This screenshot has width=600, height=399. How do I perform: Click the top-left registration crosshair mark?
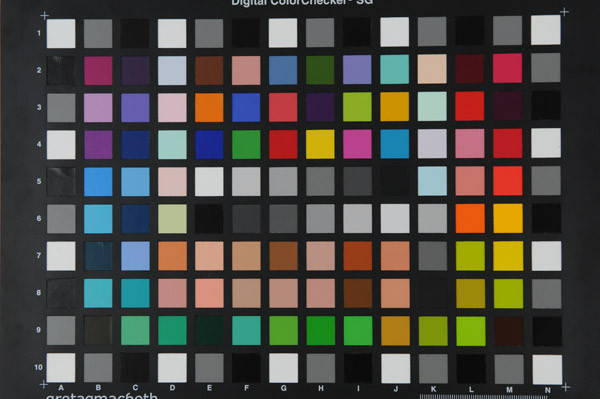click(44, 15)
